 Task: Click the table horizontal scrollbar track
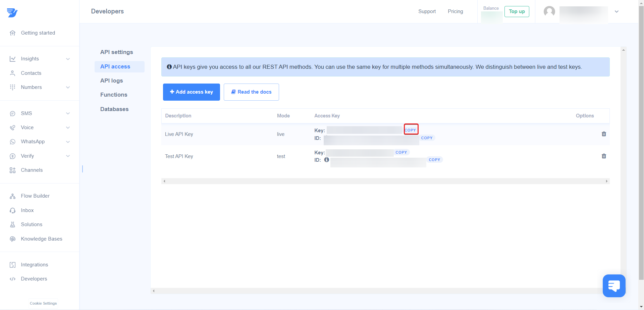pos(385,181)
